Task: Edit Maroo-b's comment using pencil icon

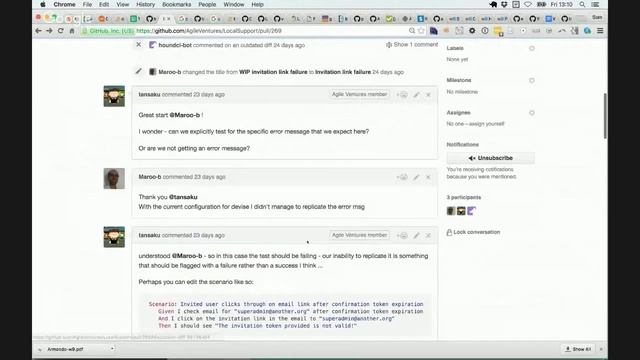Action: coord(416,177)
